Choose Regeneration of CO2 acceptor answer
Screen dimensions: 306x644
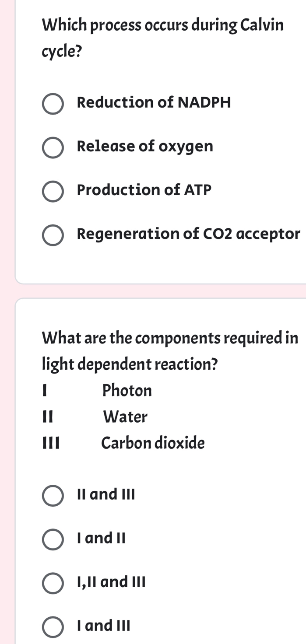pyautogui.click(x=53, y=235)
